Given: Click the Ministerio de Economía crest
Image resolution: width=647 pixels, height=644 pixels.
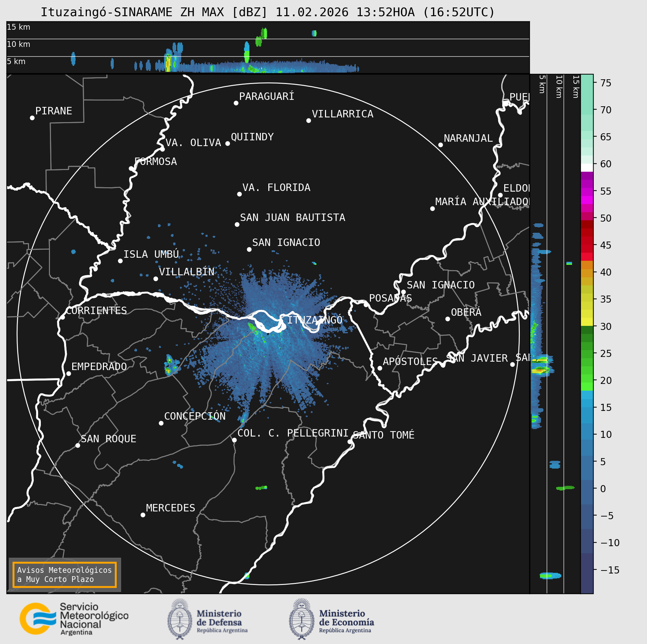Looking at the screenshot, I should [x=301, y=619].
